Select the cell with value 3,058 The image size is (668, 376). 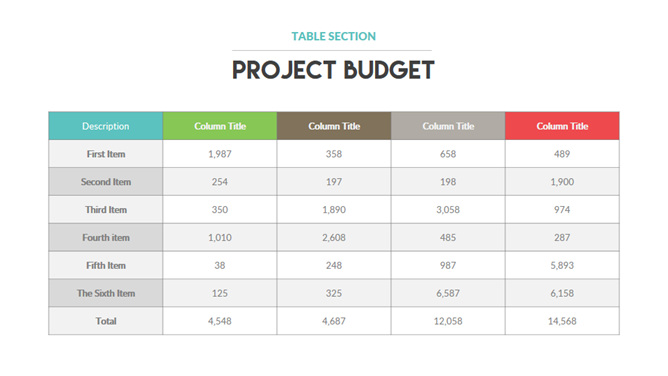(448, 210)
